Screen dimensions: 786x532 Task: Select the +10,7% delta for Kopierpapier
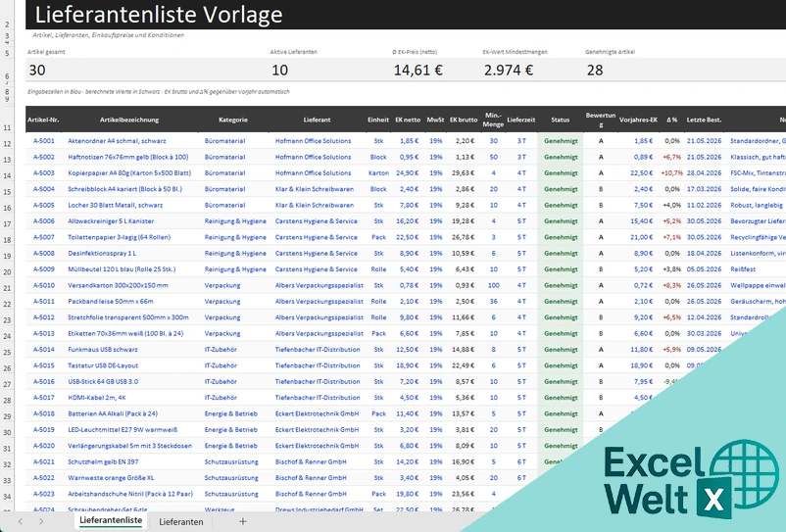[x=670, y=172]
